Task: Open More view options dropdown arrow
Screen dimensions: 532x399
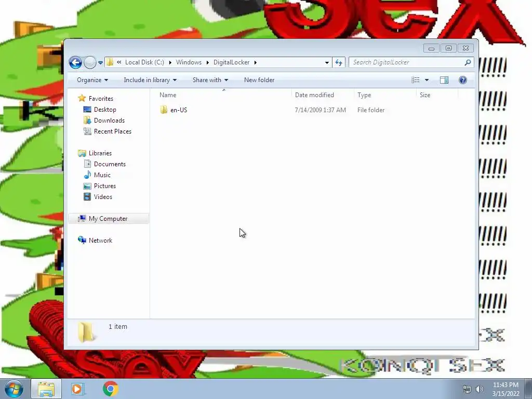Action: tap(427, 80)
